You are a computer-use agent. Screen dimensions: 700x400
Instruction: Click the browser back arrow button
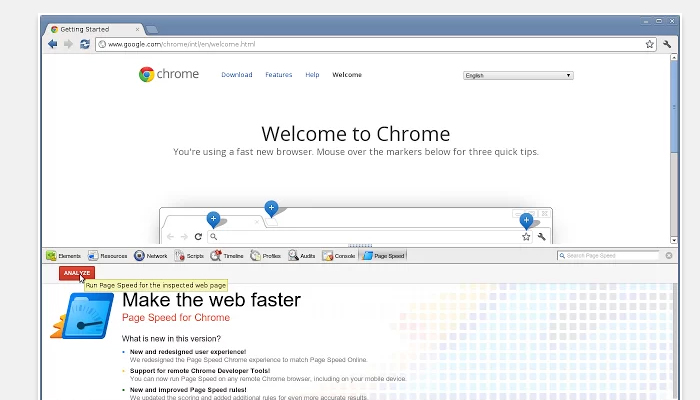[52, 44]
